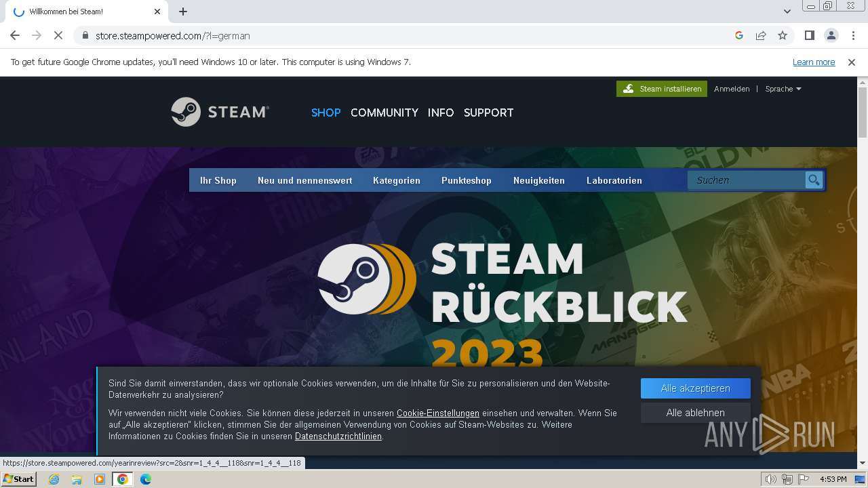Close the Willkommen bei Steam tab
The height and width of the screenshot is (488, 868).
click(157, 12)
